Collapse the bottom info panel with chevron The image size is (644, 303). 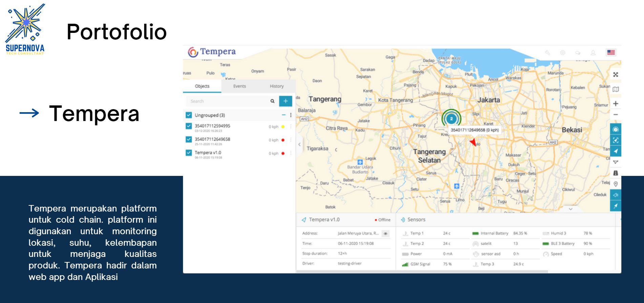click(x=570, y=209)
